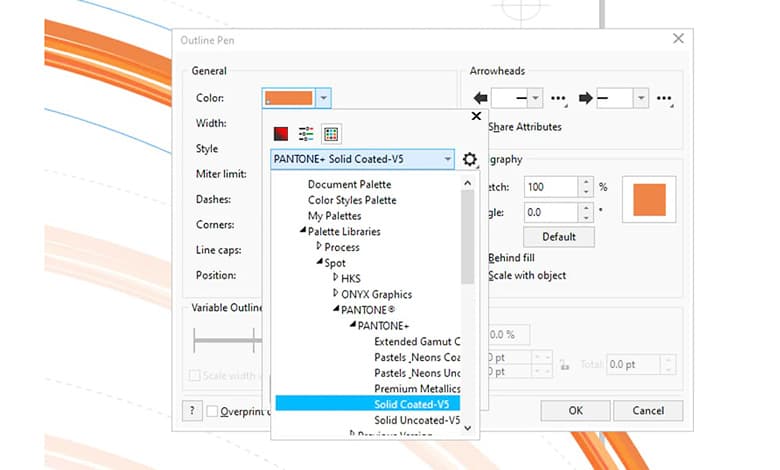Viewport: 780px width, 470px height.
Task: Click the Angle value field showing 0.0
Action: click(x=551, y=212)
